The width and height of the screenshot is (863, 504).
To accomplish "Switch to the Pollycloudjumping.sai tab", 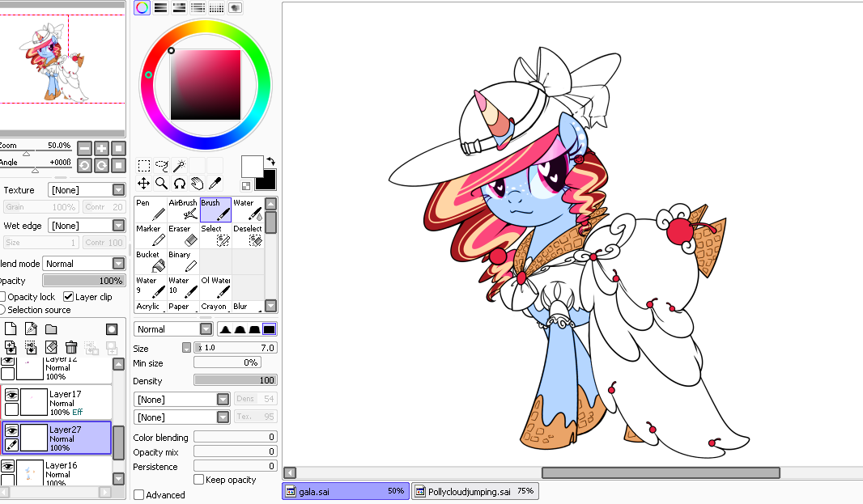I will [x=475, y=491].
